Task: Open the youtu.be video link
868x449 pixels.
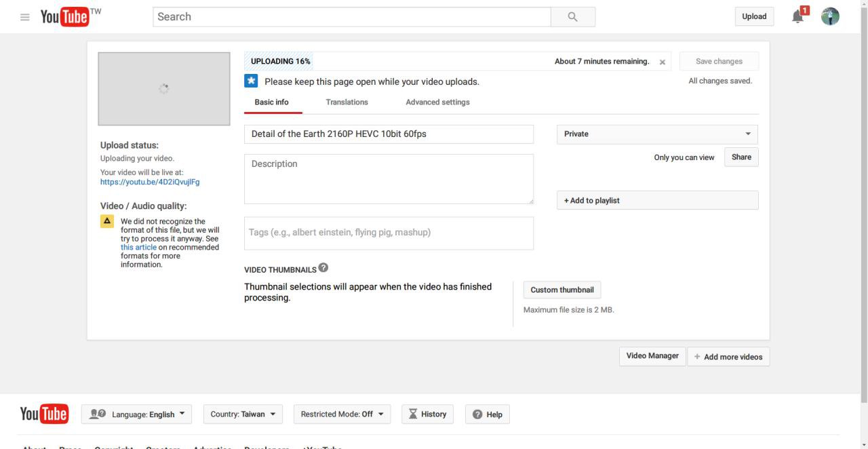Action: pos(150,182)
